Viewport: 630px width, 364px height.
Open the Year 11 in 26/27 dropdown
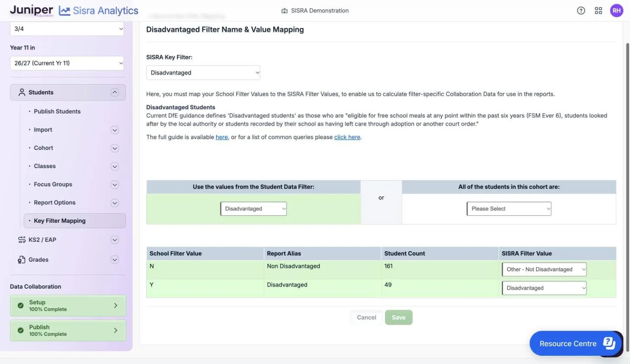click(x=67, y=63)
